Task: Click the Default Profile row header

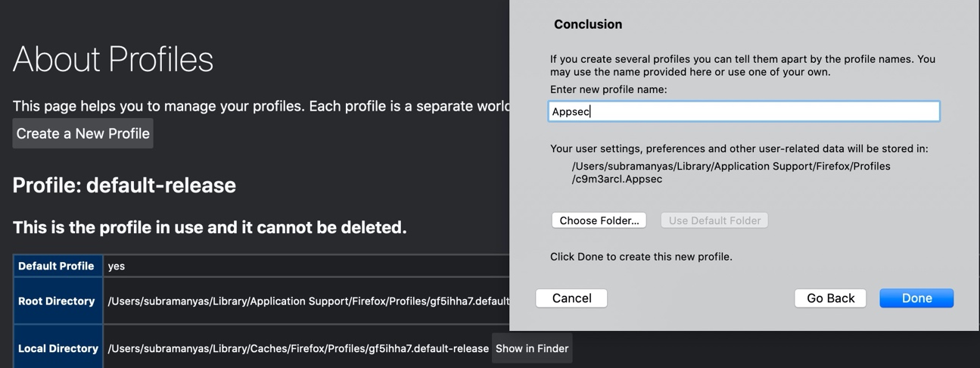Action: tap(57, 266)
